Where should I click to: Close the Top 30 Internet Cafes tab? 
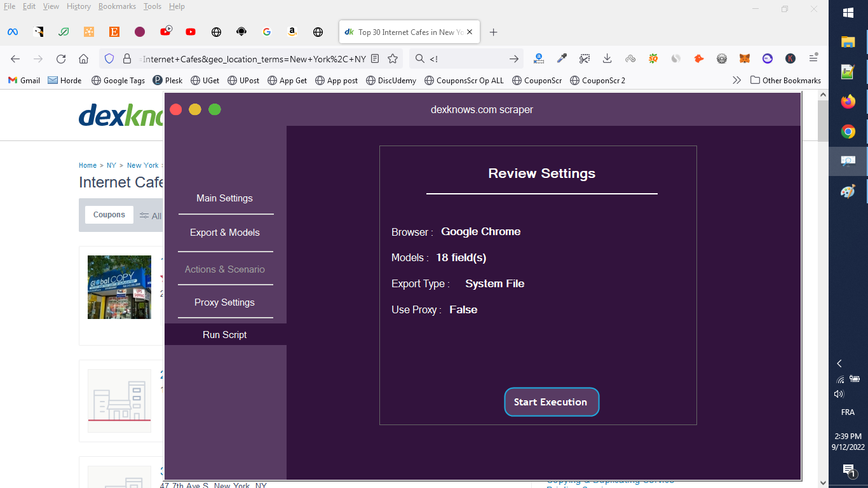click(468, 32)
